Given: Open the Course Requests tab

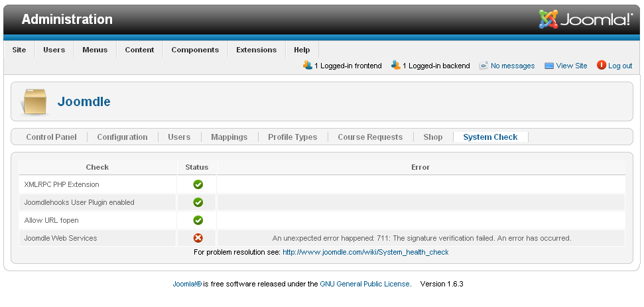Looking at the screenshot, I should [369, 137].
